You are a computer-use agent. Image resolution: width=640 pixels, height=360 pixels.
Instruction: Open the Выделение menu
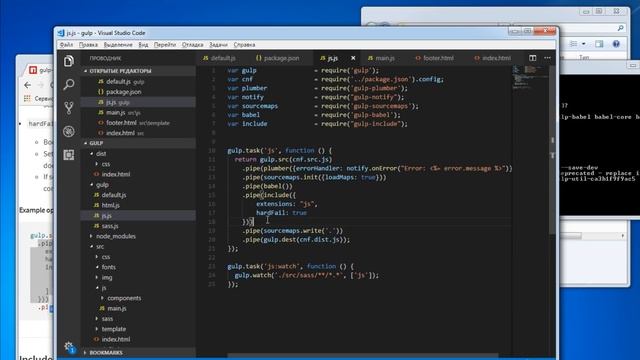click(x=118, y=44)
